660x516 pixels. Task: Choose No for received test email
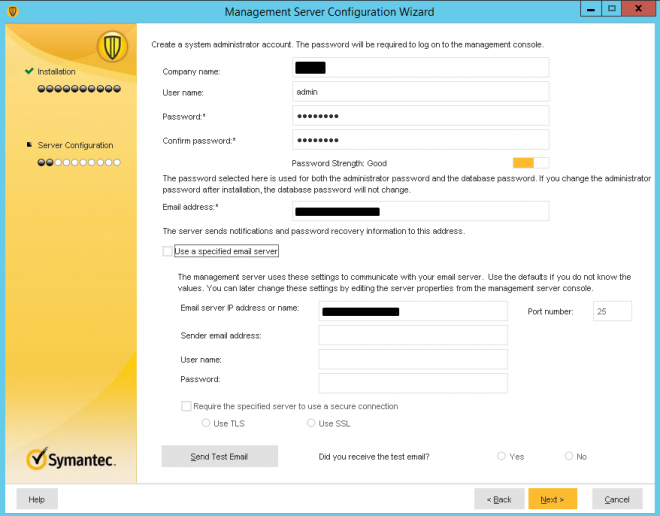pyautogui.click(x=569, y=456)
